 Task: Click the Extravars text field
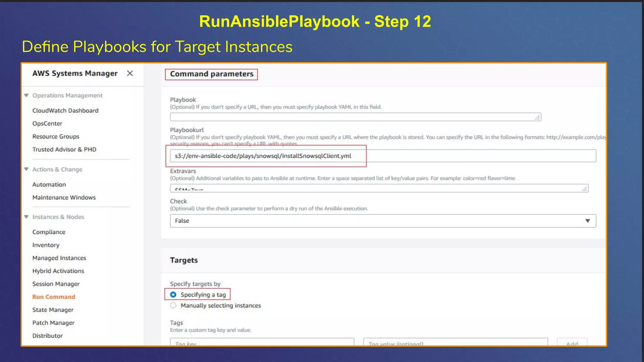[379, 188]
